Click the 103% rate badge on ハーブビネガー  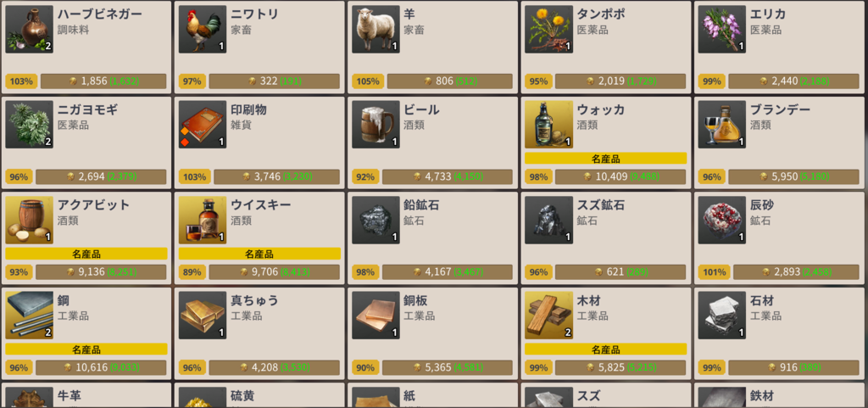(x=21, y=81)
